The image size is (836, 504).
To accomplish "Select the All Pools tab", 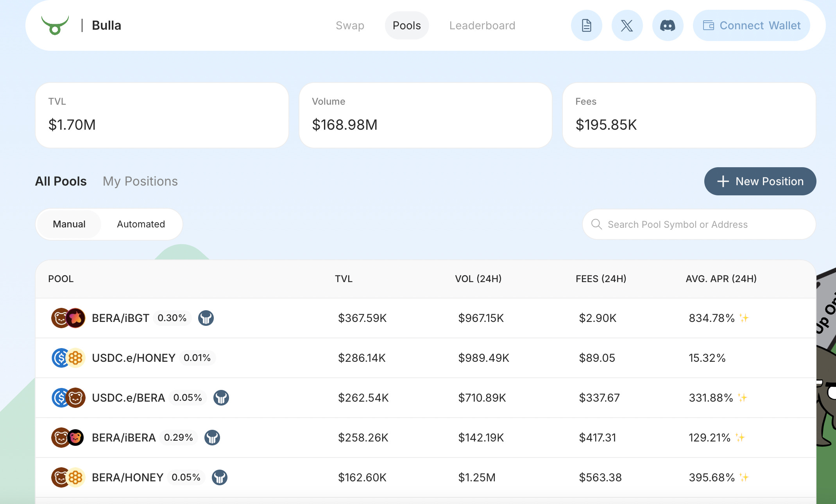I will coord(61,181).
